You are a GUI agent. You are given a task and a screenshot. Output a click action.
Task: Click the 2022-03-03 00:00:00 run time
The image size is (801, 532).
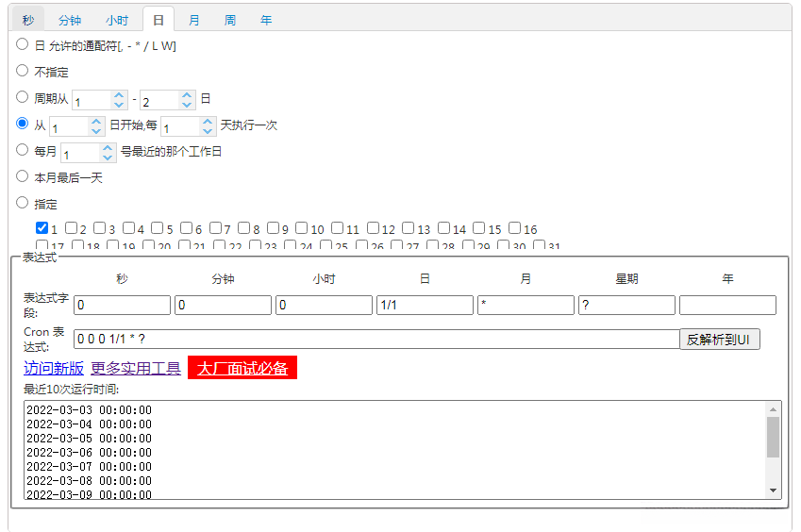tap(89, 410)
